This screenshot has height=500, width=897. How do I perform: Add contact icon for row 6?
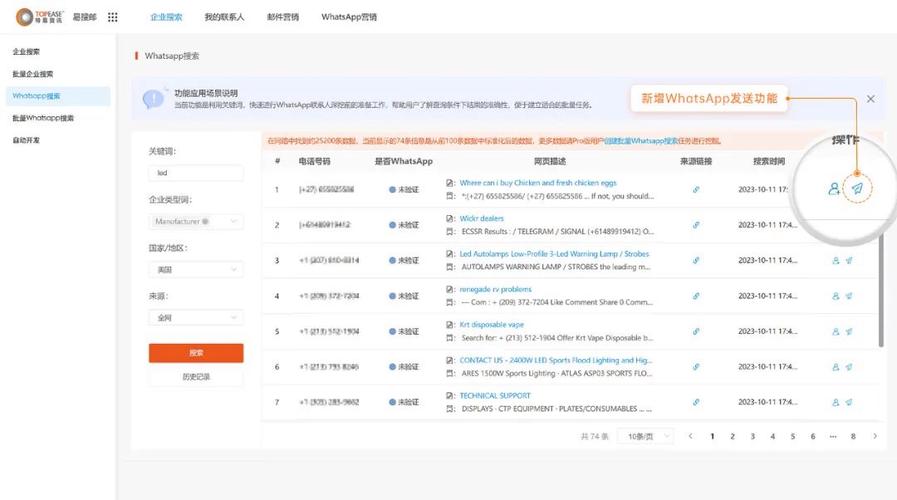pyautogui.click(x=835, y=367)
